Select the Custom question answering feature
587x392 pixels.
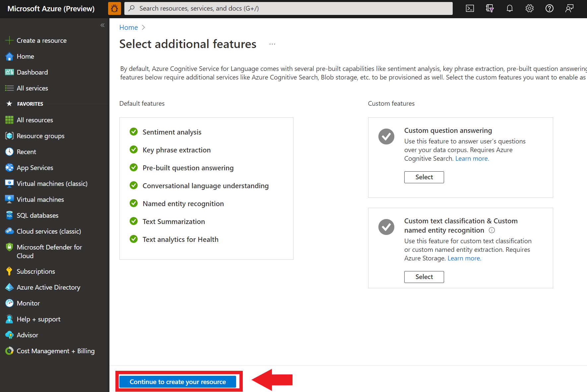[x=424, y=177]
